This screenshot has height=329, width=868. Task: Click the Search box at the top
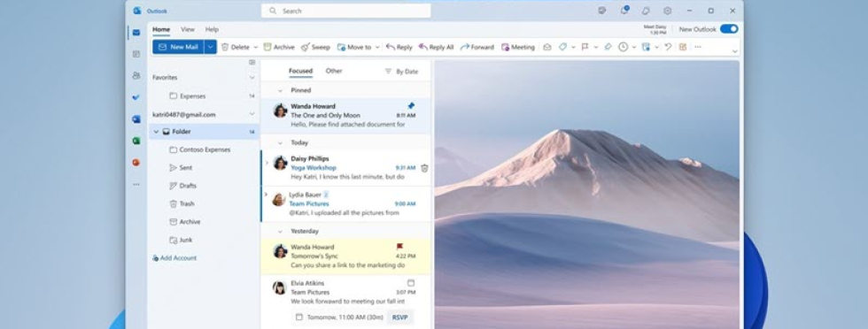[x=346, y=11]
